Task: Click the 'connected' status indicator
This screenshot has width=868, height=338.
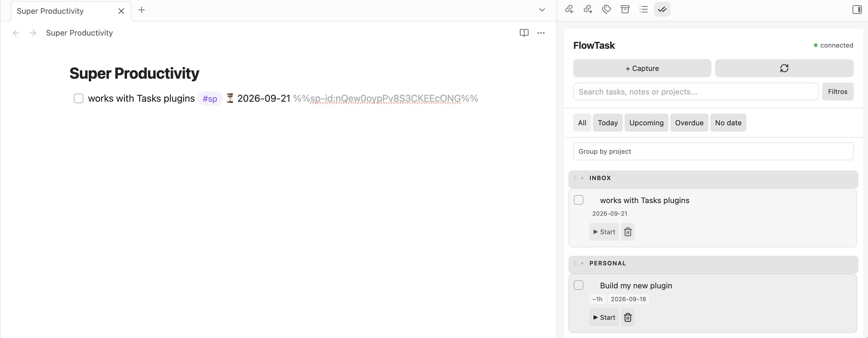Action: coord(833,45)
